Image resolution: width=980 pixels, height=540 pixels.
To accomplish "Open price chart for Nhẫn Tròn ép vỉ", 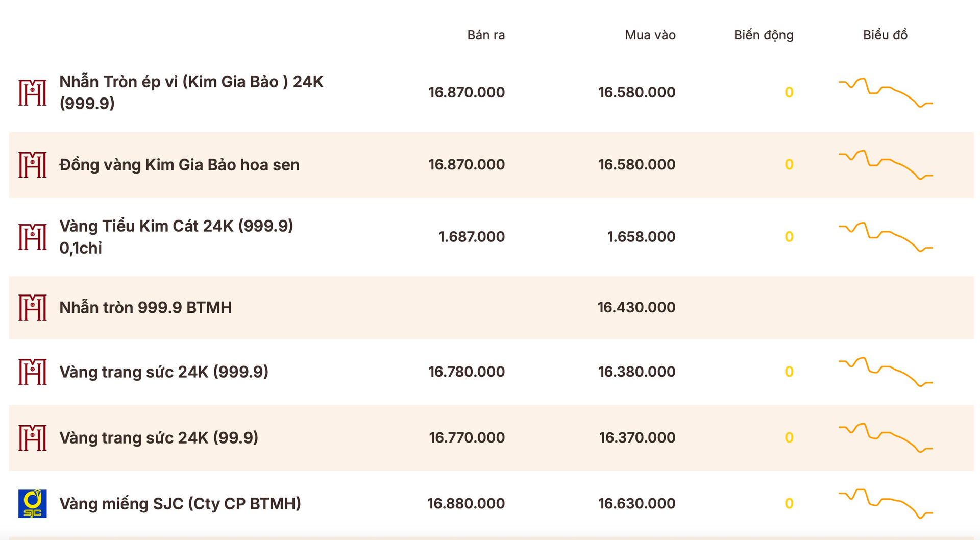I will (885, 92).
